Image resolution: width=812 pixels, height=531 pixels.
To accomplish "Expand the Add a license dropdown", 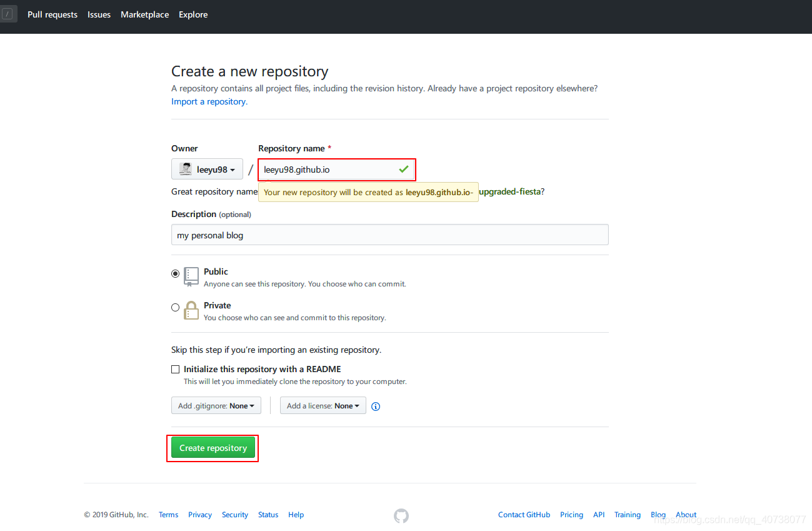I will click(323, 405).
